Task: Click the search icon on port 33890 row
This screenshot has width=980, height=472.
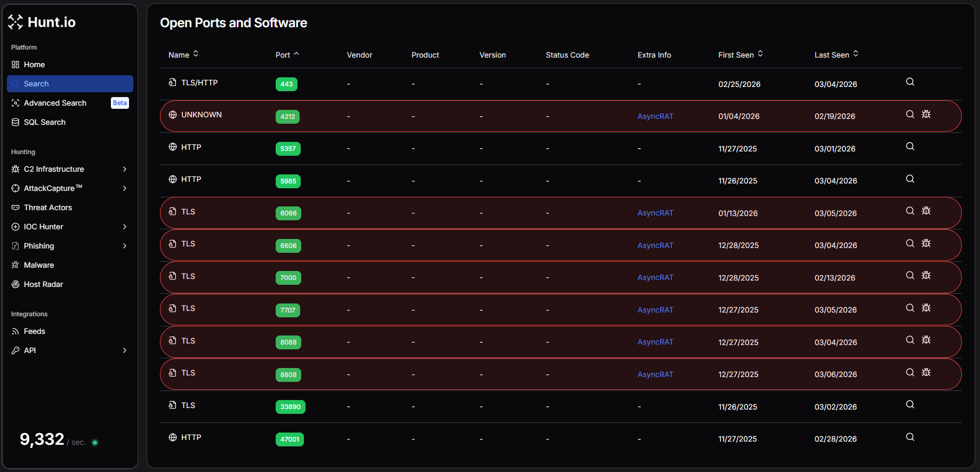Action: point(910,405)
